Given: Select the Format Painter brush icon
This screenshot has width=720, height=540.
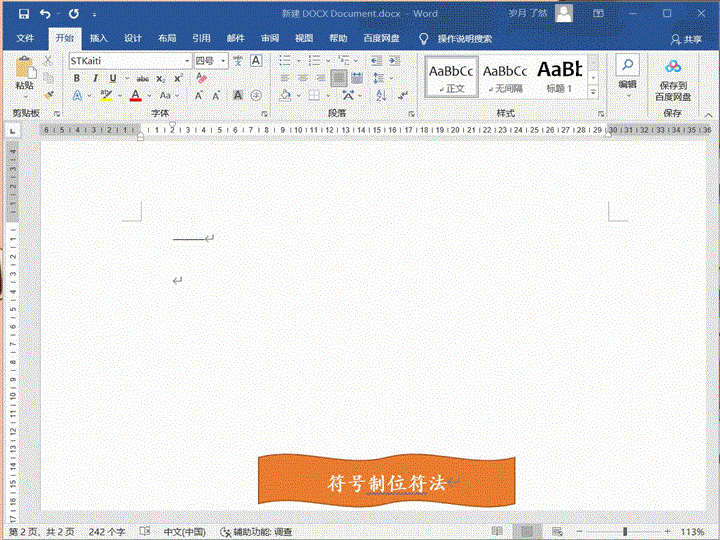Looking at the screenshot, I should point(48,96).
